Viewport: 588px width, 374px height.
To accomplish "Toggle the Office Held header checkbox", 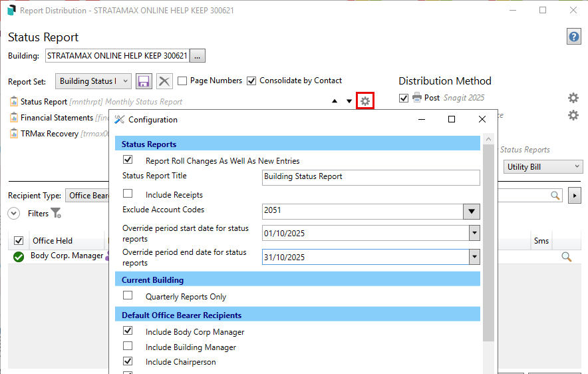I will (x=19, y=240).
